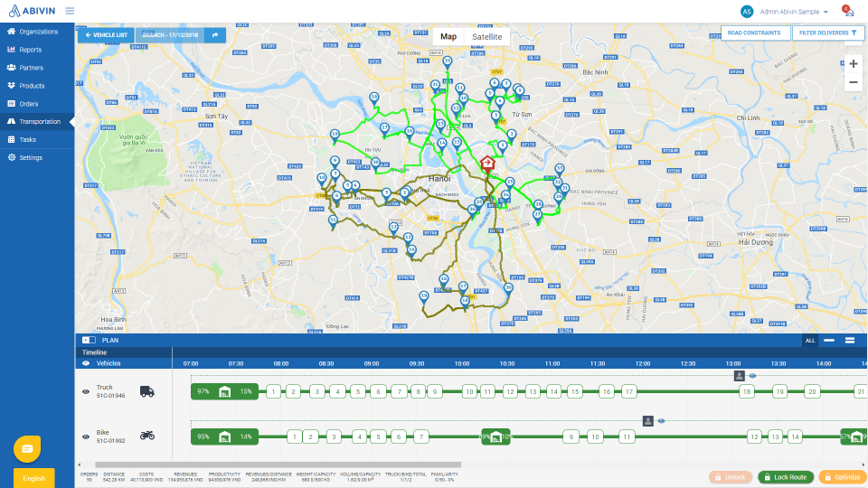Change language with the English button
Image resolution: width=868 pixels, height=488 pixels.
tap(33, 478)
